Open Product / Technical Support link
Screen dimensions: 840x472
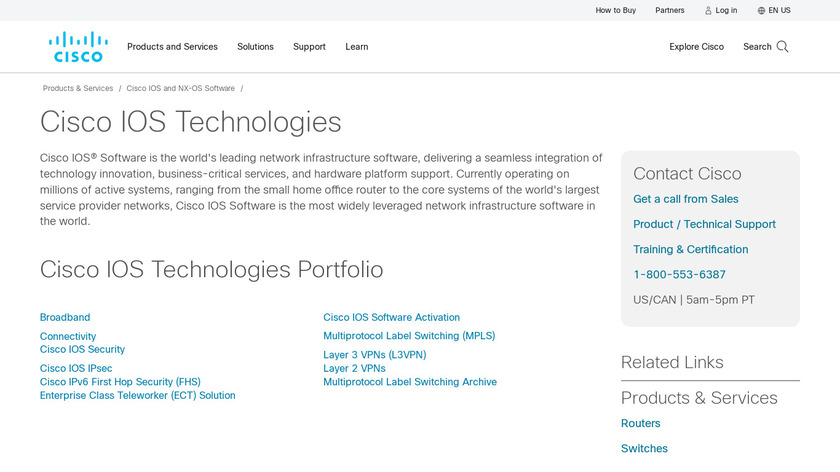pyautogui.click(x=704, y=224)
